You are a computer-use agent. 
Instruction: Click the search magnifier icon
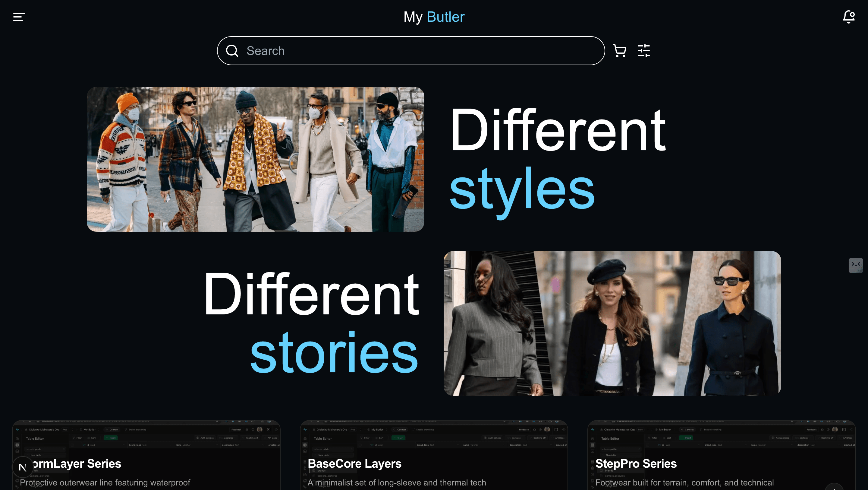click(x=232, y=51)
